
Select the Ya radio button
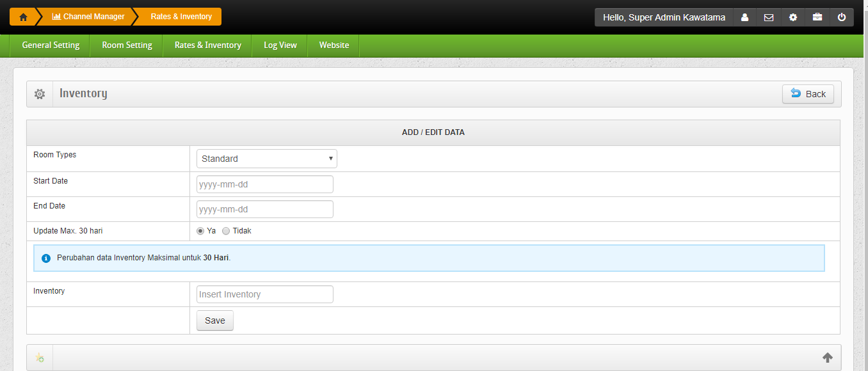pos(200,231)
